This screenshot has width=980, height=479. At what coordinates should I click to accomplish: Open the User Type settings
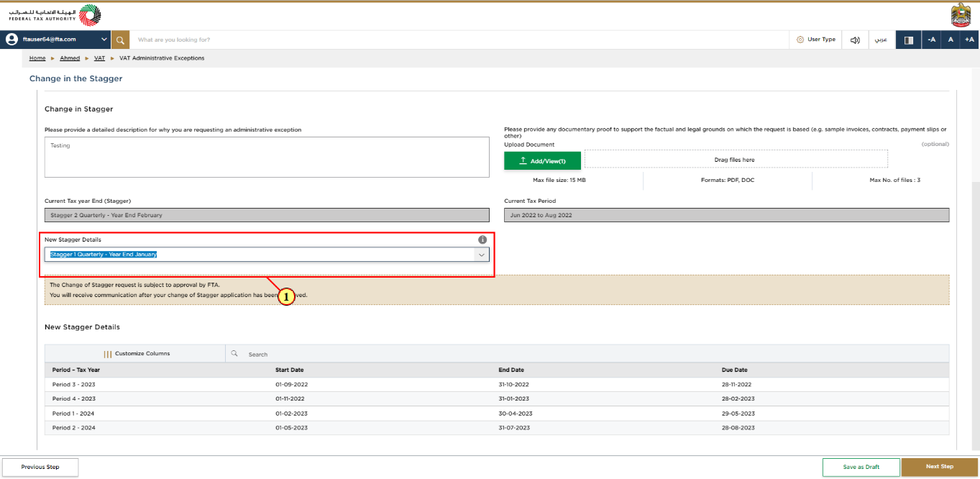(816, 40)
